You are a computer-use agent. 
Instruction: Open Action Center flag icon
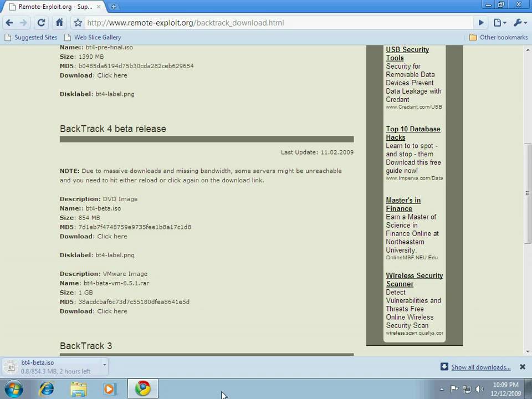click(x=454, y=389)
